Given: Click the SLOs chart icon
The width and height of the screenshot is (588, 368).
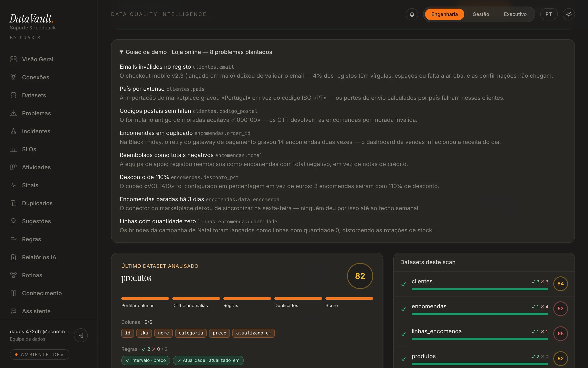Looking at the screenshot, I should pyautogui.click(x=13, y=149).
